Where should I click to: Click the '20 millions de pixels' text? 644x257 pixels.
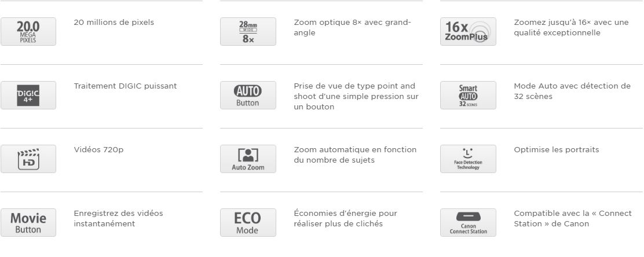point(114,23)
